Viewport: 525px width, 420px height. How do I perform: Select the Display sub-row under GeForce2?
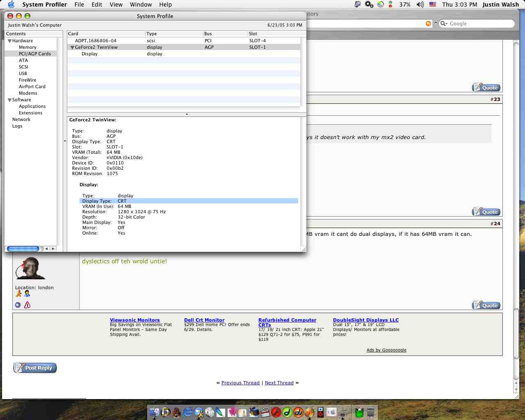click(184, 54)
